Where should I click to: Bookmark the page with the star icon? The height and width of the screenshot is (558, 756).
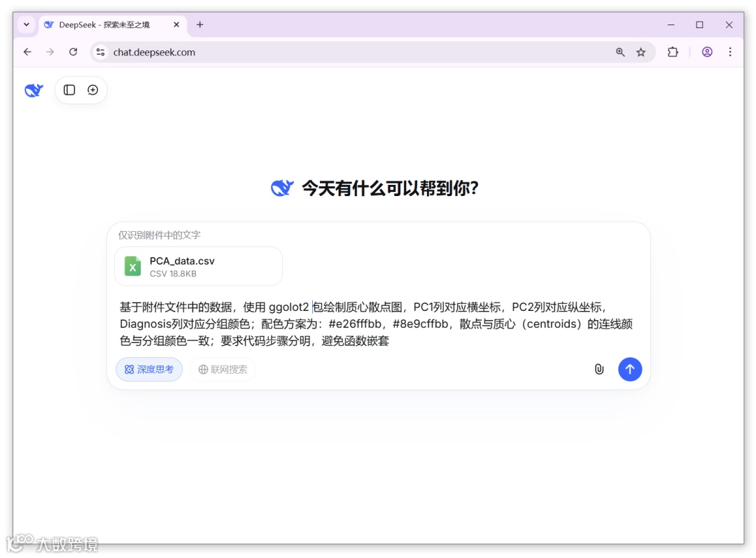point(640,52)
